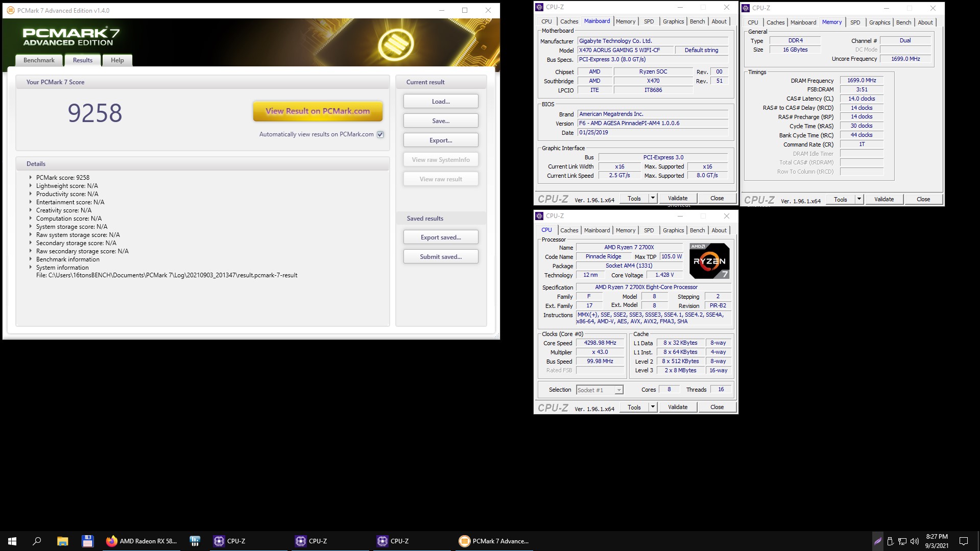Viewport: 980px width, 551px height.
Task: Click the CPU-Z Memory window title icon
Action: click(746, 8)
